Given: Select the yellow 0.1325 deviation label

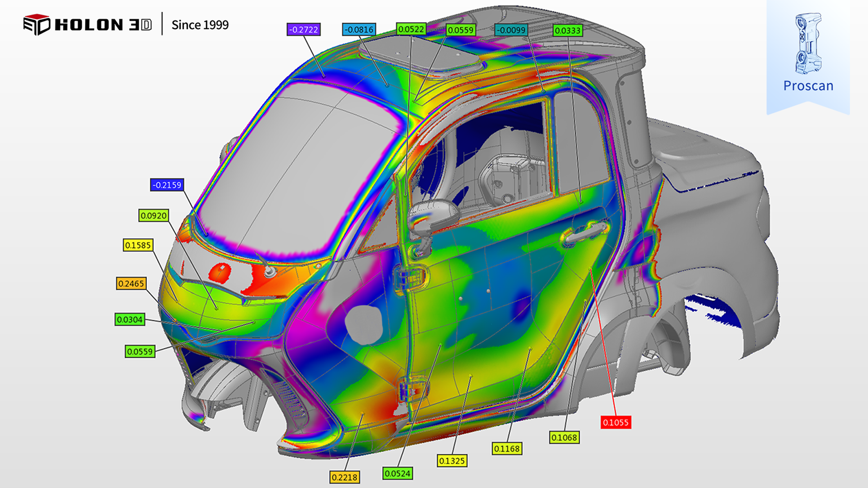Looking at the screenshot, I should coord(452,461).
